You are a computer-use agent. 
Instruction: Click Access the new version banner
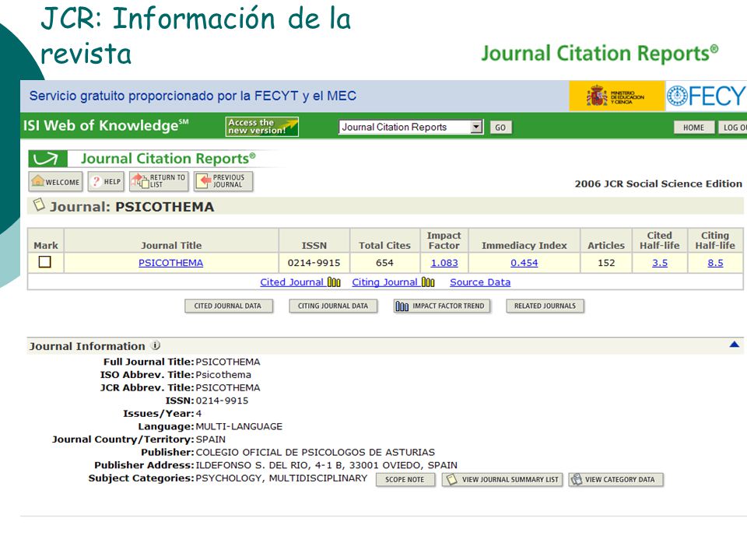pyautogui.click(x=262, y=127)
